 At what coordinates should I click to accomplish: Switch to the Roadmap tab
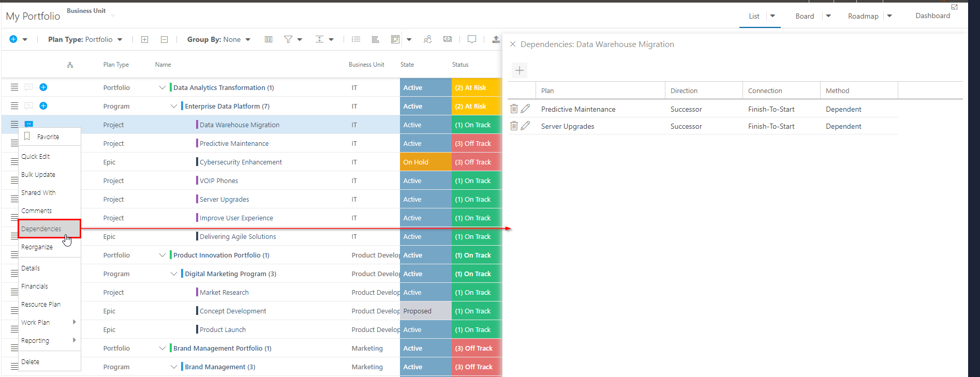pyautogui.click(x=863, y=16)
